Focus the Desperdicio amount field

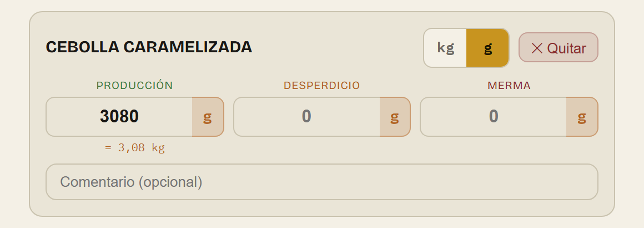307,117
